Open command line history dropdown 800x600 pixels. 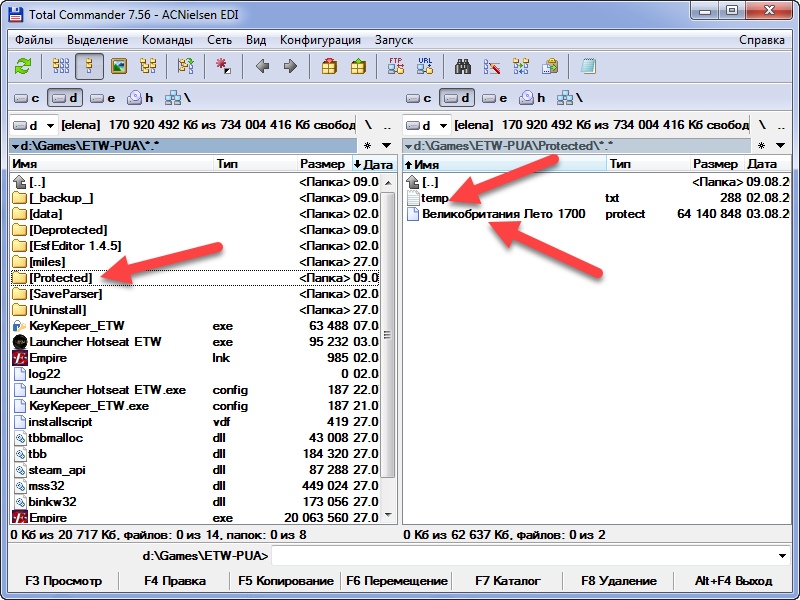[x=782, y=556]
